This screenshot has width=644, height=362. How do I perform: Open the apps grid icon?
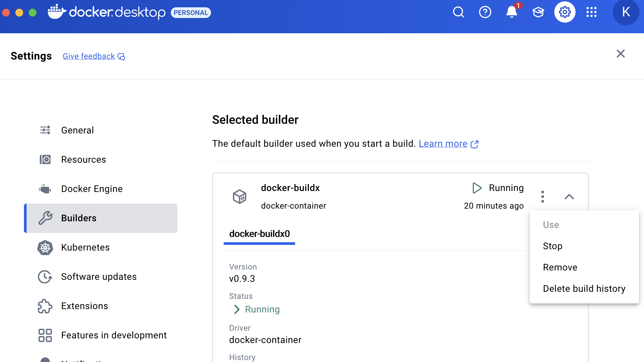pos(591,12)
